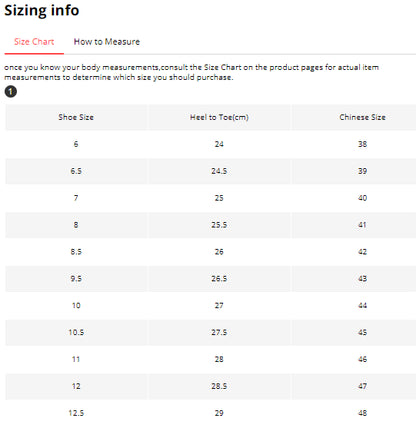Select shoe size 10.5 cell
Screen dimensions: 416x438
[x=76, y=332]
